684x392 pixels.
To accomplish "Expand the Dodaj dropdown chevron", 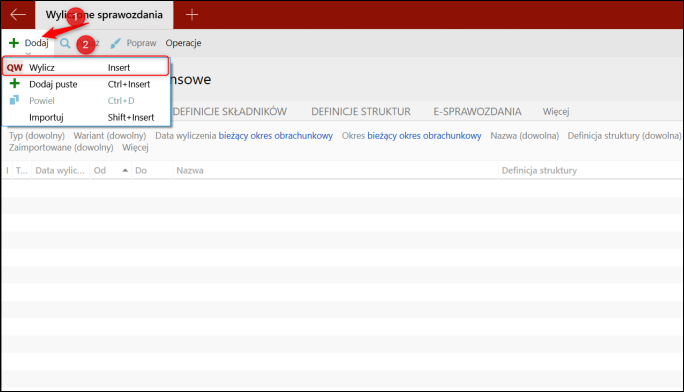I will coord(28,54).
